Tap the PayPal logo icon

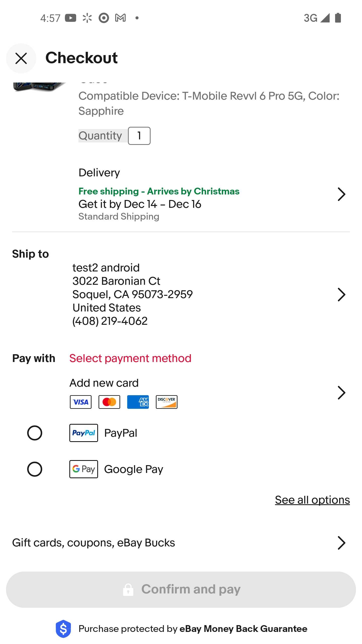84,433
